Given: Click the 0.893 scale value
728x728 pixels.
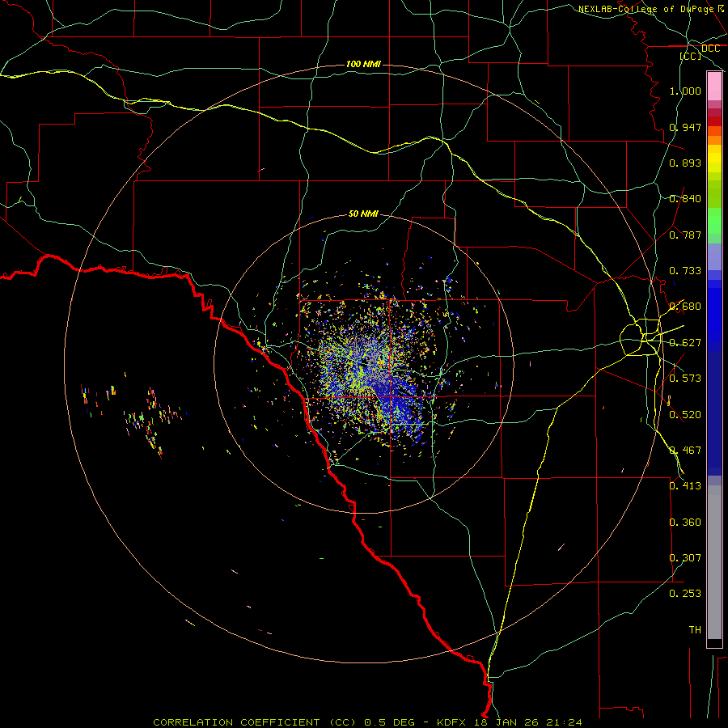Looking at the screenshot, I should coord(685,163).
